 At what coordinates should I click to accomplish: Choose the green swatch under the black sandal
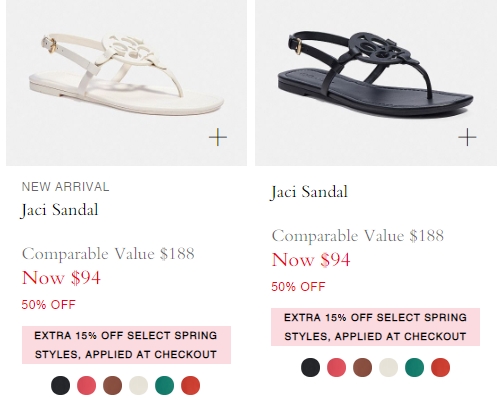point(414,367)
